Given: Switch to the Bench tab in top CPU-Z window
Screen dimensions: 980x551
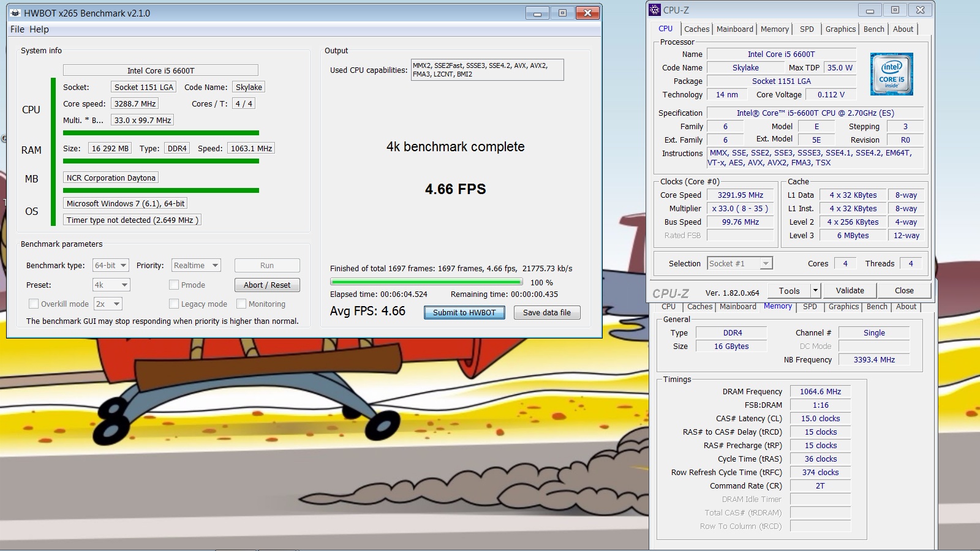Looking at the screenshot, I should pos(874,29).
